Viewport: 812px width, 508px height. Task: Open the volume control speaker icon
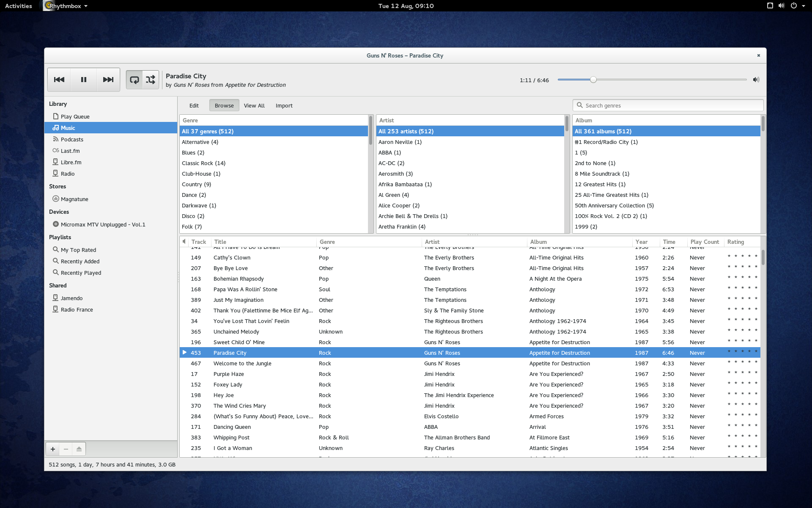tap(757, 80)
